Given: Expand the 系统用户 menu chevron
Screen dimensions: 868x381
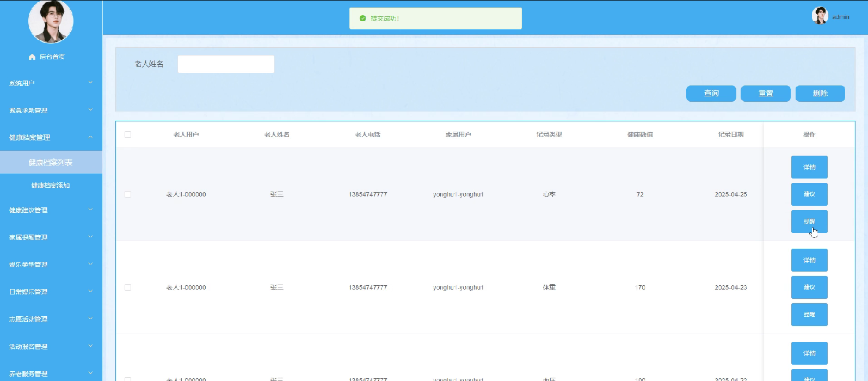Looking at the screenshot, I should click(x=90, y=83).
